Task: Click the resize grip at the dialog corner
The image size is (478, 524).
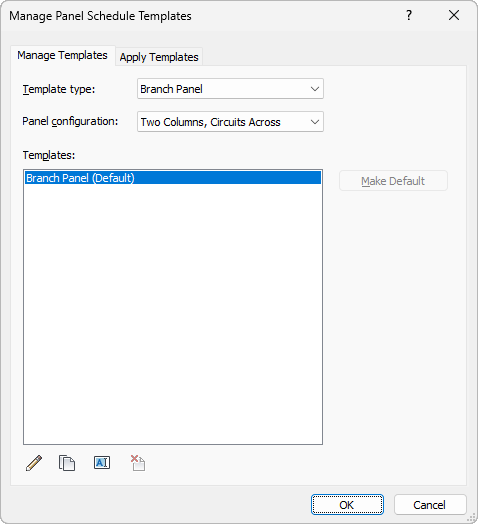Action: pos(471,517)
